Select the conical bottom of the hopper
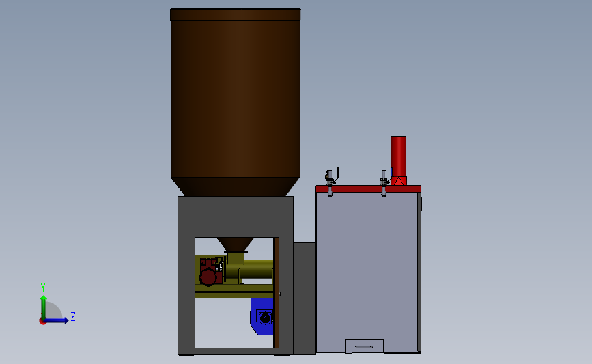Image resolution: width=592 pixels, height=364 pixels. [235, 187]
